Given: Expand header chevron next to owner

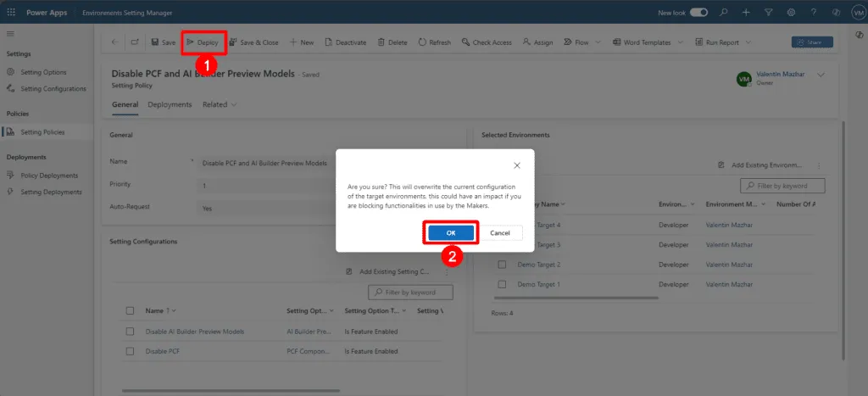Looking at the screenshot, I should click(821, 75).
